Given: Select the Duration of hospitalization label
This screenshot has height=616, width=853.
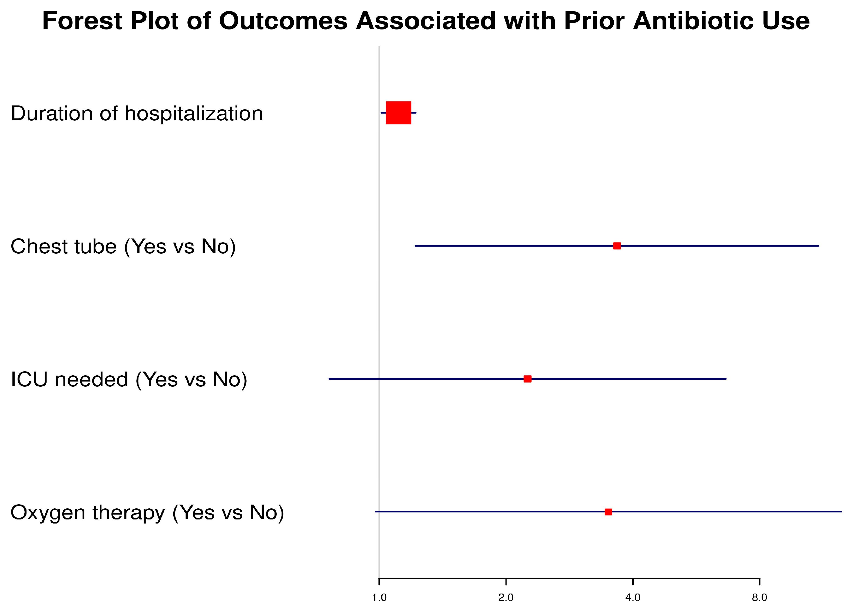Looking at the screenshot, I should [137, 113].
